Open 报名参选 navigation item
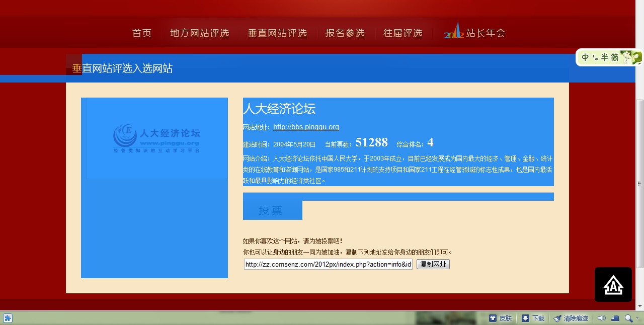The height and width of the screenshot is (325, 644). (345, 33)
